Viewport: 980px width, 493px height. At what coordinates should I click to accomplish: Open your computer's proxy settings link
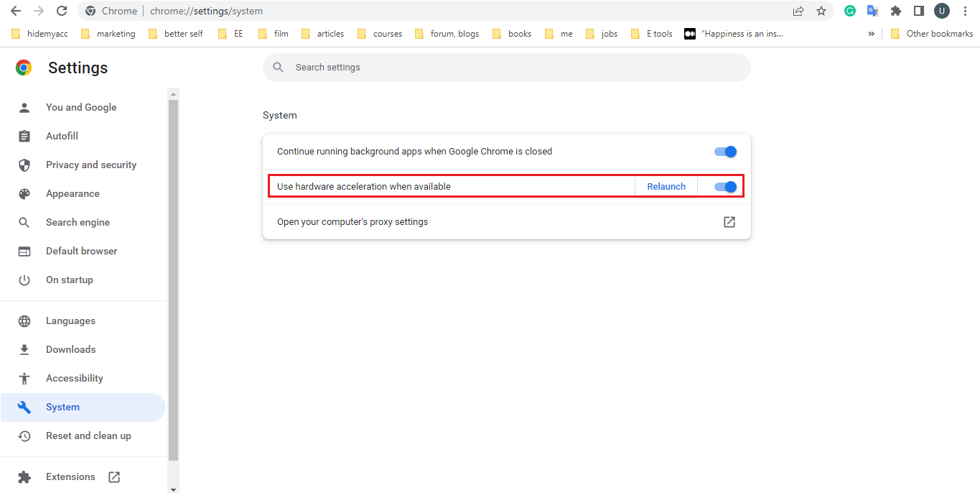[729, 221]
